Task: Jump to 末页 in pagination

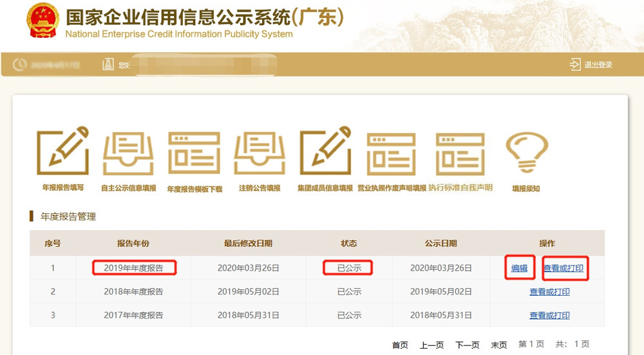Action: (498, 345)
